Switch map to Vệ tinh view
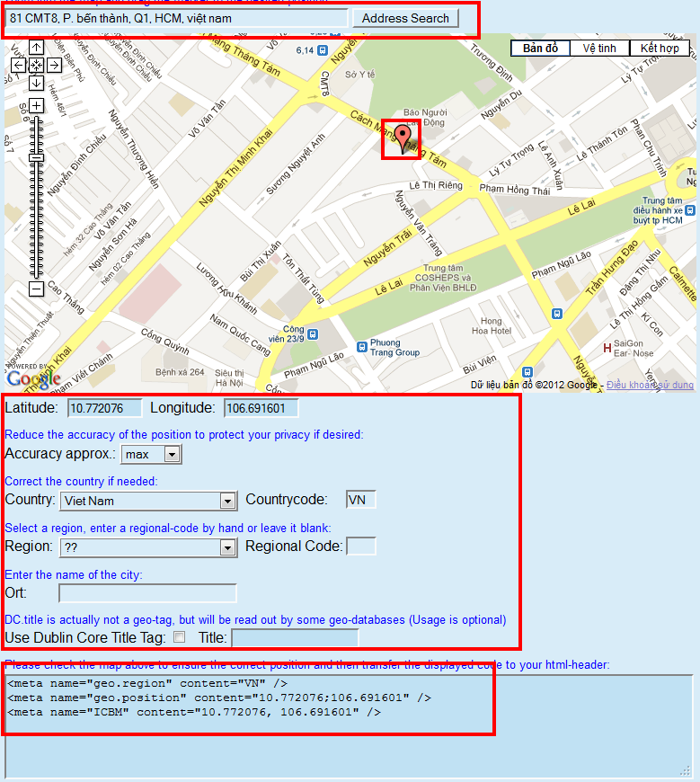 (x=599, y=49)
